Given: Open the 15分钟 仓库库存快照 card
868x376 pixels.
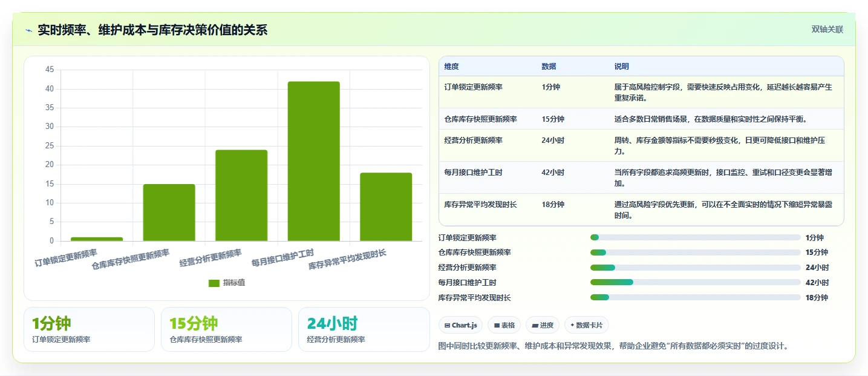Looking at the screenshot, I should click(x=226, y=329).
